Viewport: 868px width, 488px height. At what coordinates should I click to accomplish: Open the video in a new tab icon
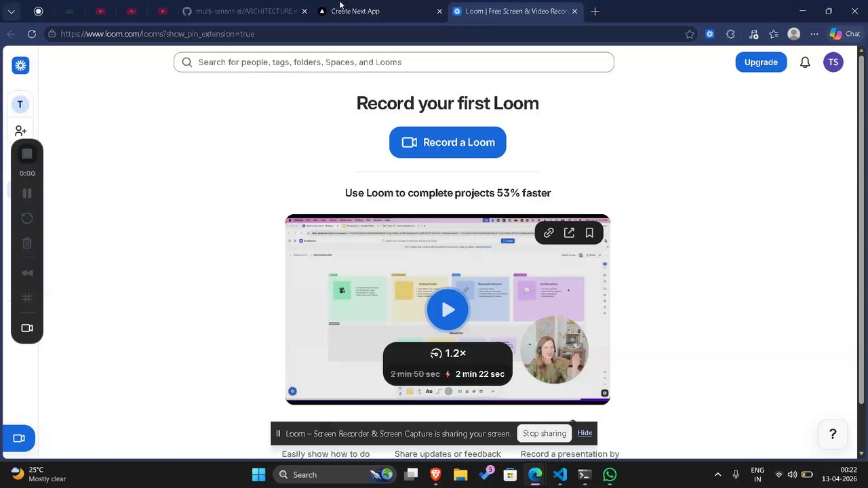pyautogui.click(x=569, y=232)
